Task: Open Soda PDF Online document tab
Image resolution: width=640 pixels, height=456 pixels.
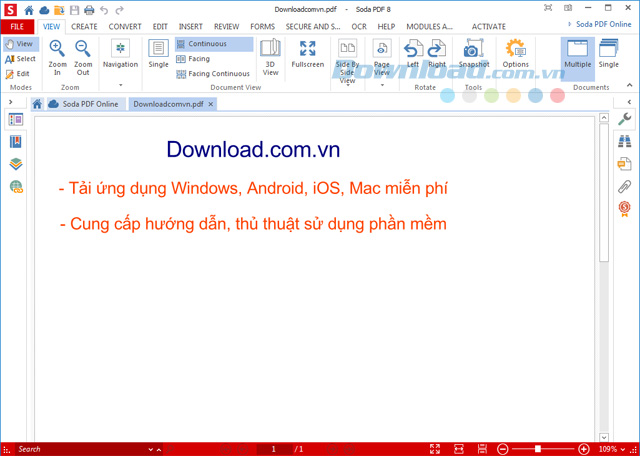Action: click(x=84, y=104)
